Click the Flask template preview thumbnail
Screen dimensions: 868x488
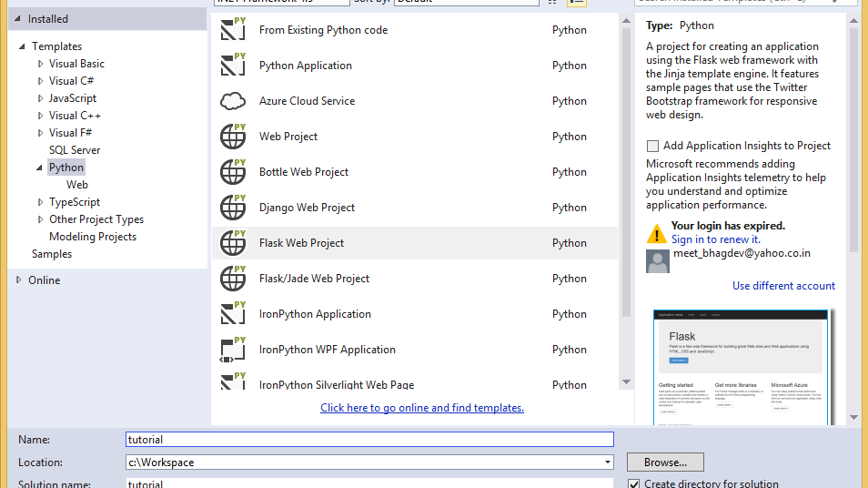pos(741,366)
